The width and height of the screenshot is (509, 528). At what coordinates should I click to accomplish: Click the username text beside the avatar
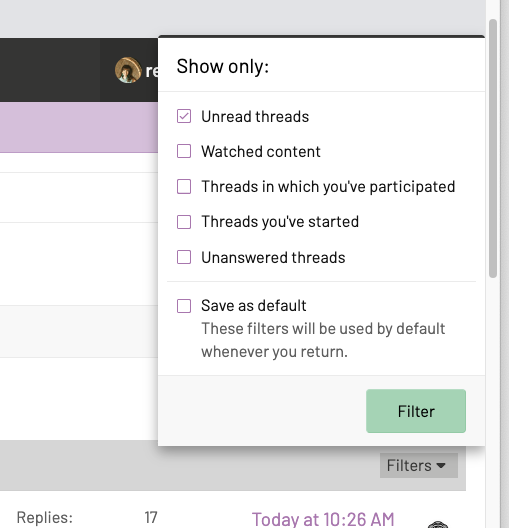[152, 71]
